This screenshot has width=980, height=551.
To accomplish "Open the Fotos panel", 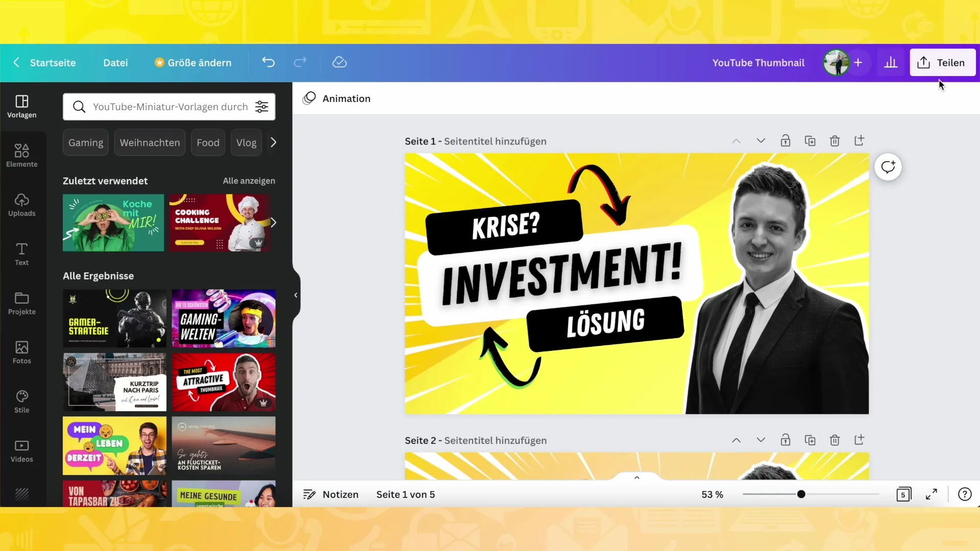I will tap(21, 350).
